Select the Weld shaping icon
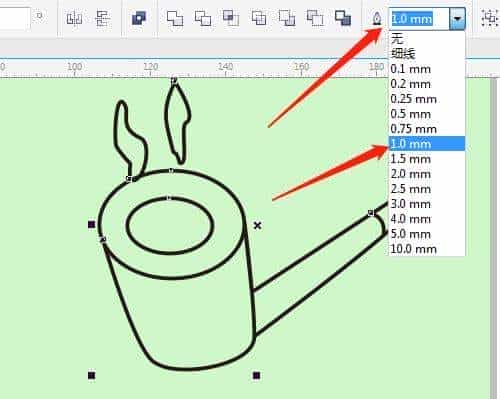The image size is (500, 399). pos(175,18)
